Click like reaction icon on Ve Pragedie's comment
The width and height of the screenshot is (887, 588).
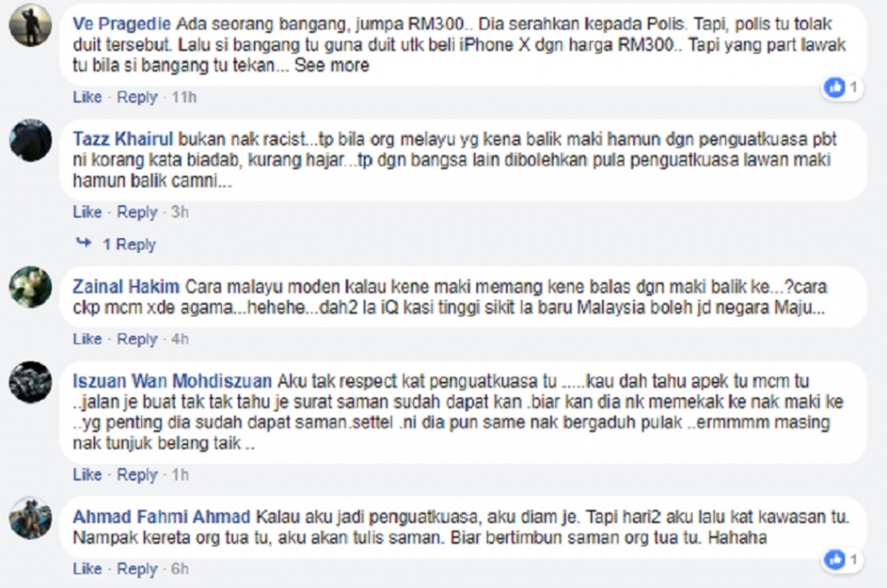pyautogui.click(x=835, y=87)
